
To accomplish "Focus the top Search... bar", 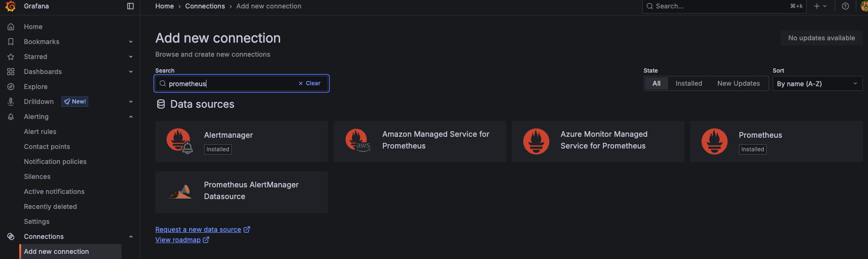I will coord(724,6).
